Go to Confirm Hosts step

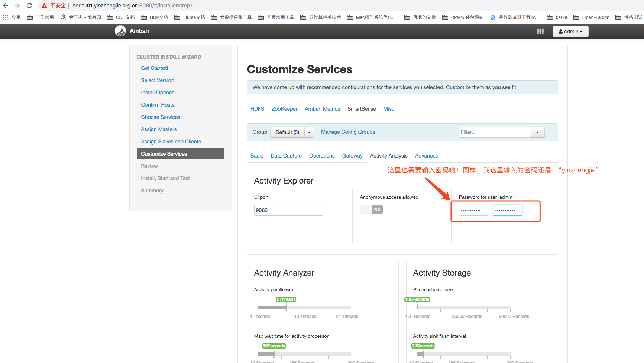[x=158, y=105]
